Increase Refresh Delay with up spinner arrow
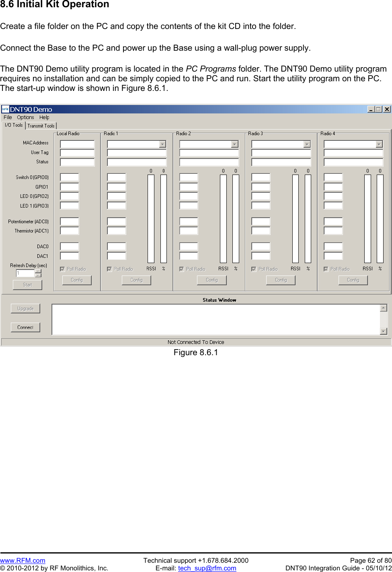Viewport: 392px width, 572px height. [38, 271]
